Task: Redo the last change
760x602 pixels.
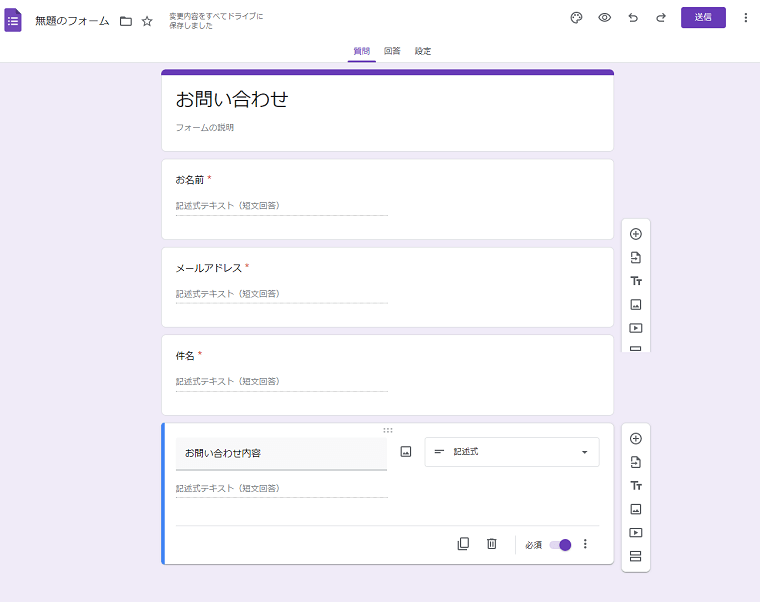Action: [661, 18]
